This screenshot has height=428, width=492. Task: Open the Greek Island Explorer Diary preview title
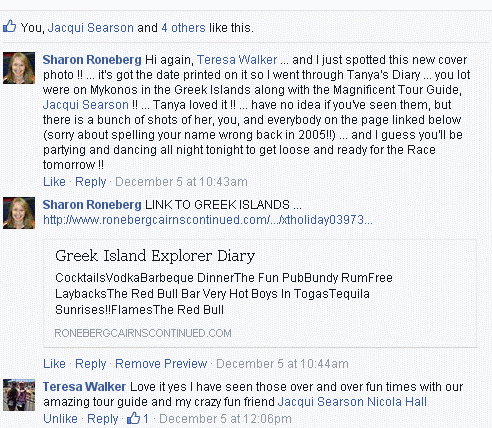(155, 256)
